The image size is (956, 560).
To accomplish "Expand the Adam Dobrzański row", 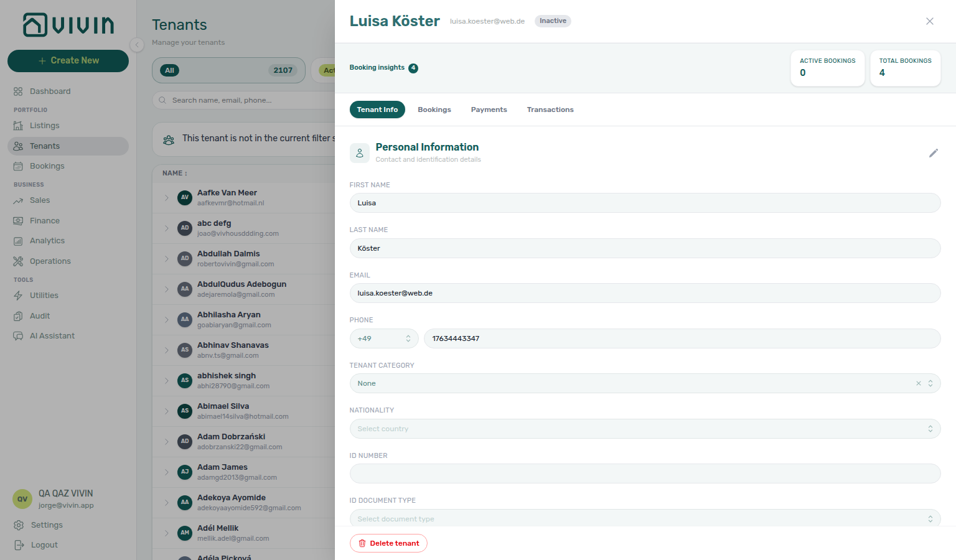I will click(166, 442).
